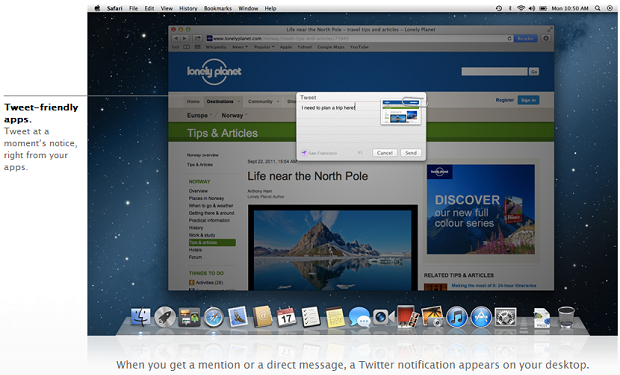Launch Launchpad rocket icon in dock
Screen dimensions: 620x375
point(164,317)
